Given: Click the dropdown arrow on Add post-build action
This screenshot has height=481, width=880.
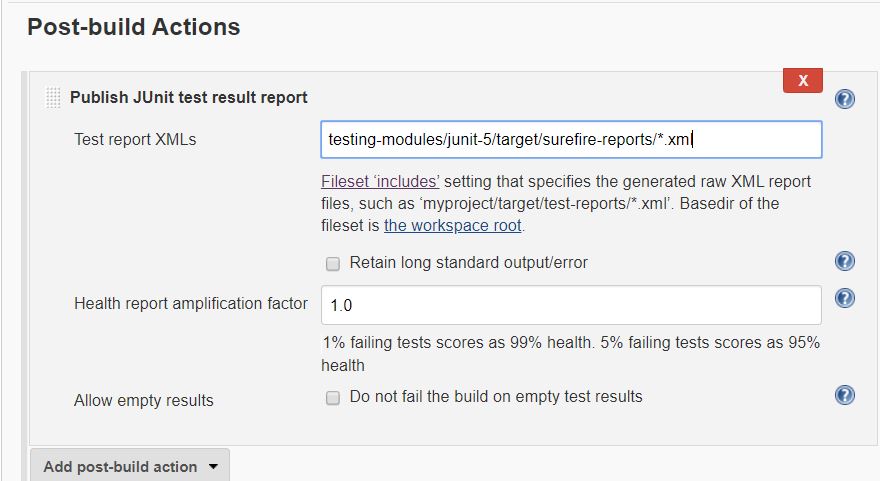Looking at the screenshot, I should pos(213,466).
